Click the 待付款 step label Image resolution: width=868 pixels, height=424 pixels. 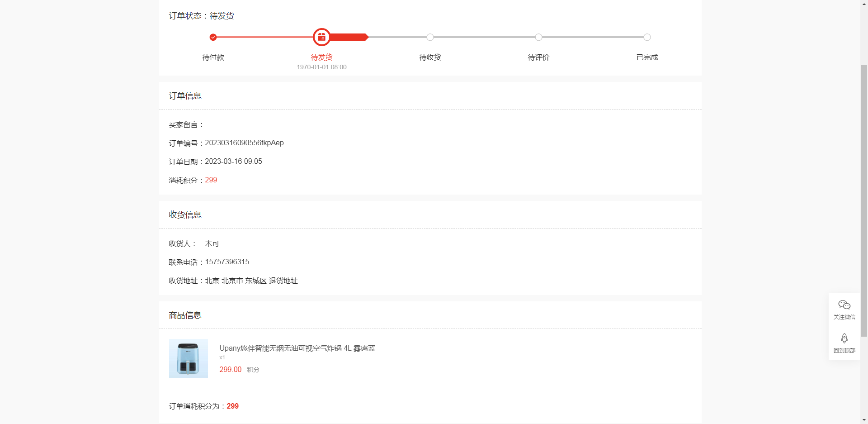[213, 57]
